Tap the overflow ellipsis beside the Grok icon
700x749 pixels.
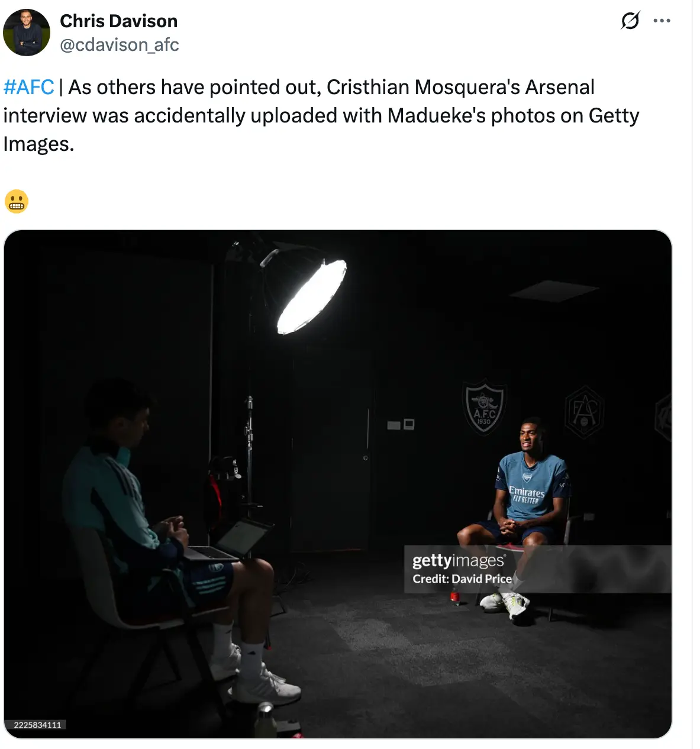(662, 20)
